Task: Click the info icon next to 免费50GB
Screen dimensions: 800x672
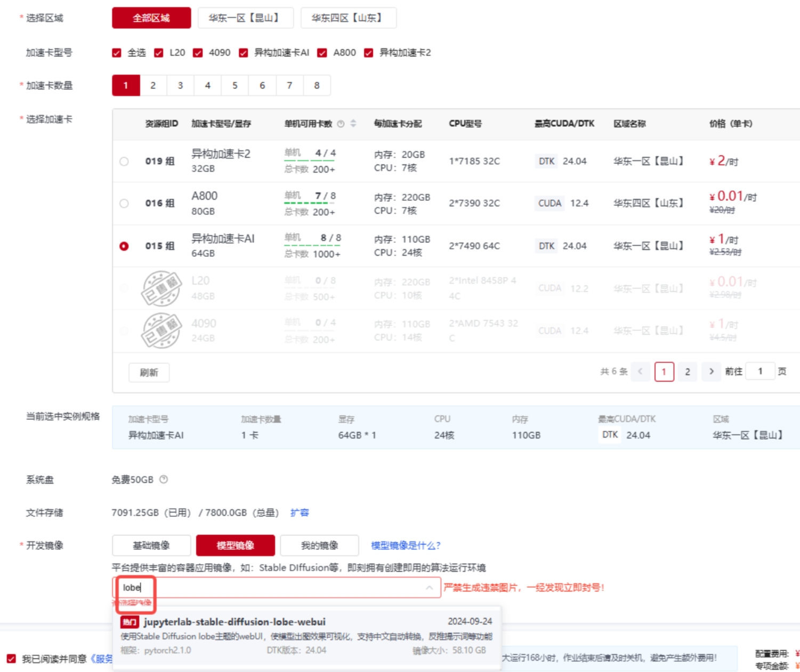Action: point(164,479)
